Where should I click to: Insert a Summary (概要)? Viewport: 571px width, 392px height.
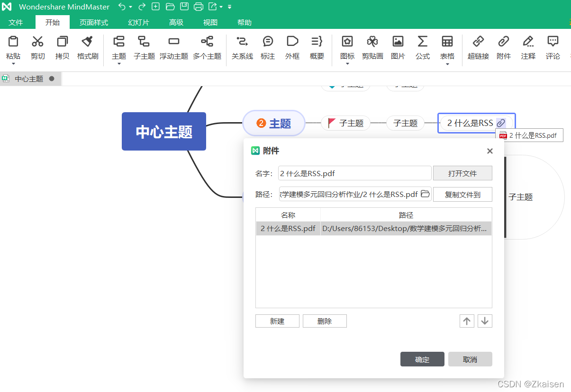(317, 48)
